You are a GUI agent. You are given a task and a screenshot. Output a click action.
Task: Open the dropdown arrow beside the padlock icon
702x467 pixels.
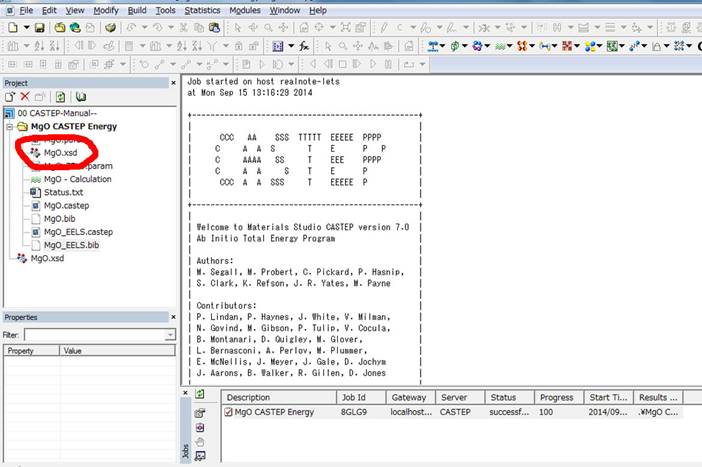[x=667, y=46]
